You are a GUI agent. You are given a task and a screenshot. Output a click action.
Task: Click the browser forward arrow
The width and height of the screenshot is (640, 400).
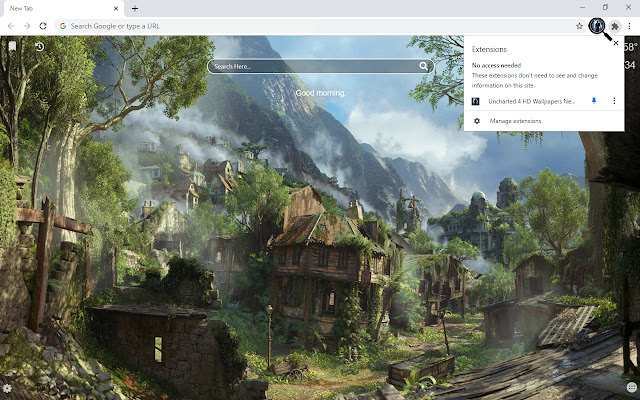pos(27,26)
